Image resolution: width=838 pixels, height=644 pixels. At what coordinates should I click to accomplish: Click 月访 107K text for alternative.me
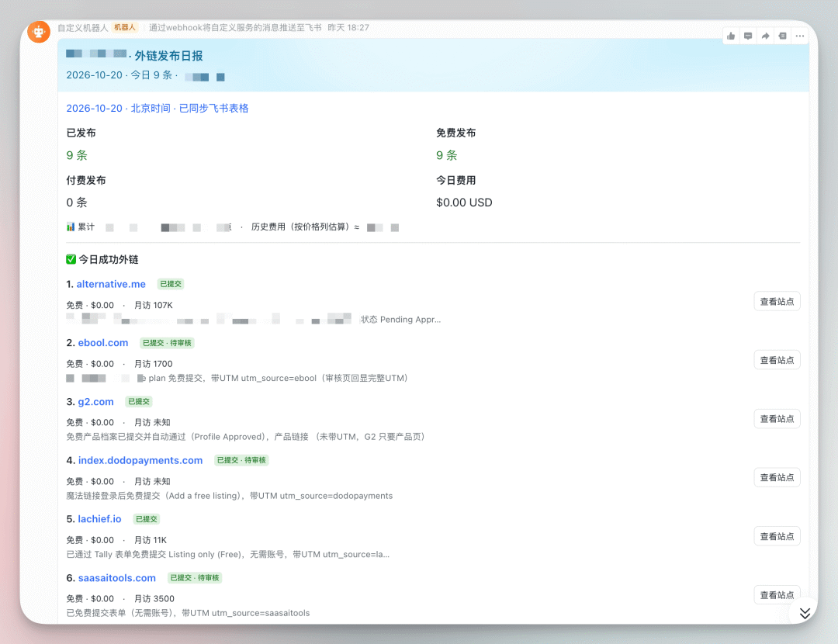tap(154, 305)
